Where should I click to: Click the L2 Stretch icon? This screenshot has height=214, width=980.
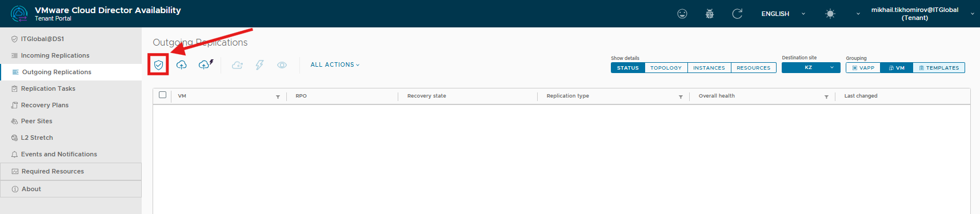[14, 138]
